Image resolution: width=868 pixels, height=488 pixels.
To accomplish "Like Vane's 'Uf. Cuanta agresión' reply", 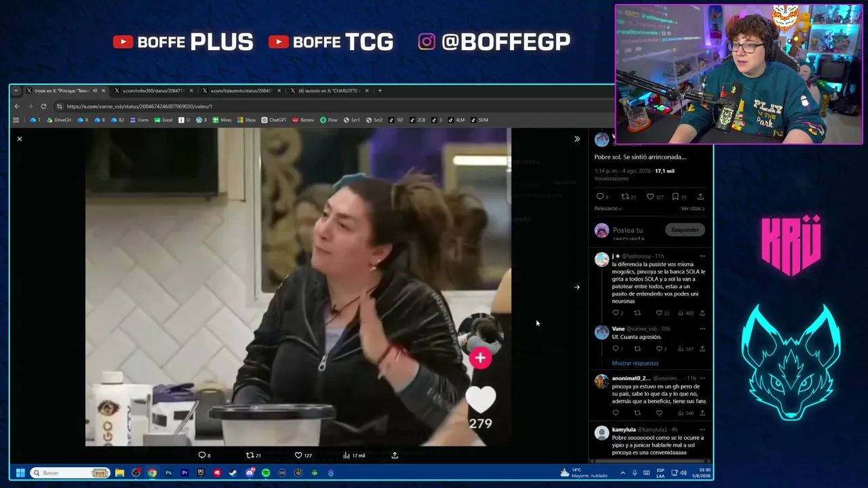I will [659, 349].
